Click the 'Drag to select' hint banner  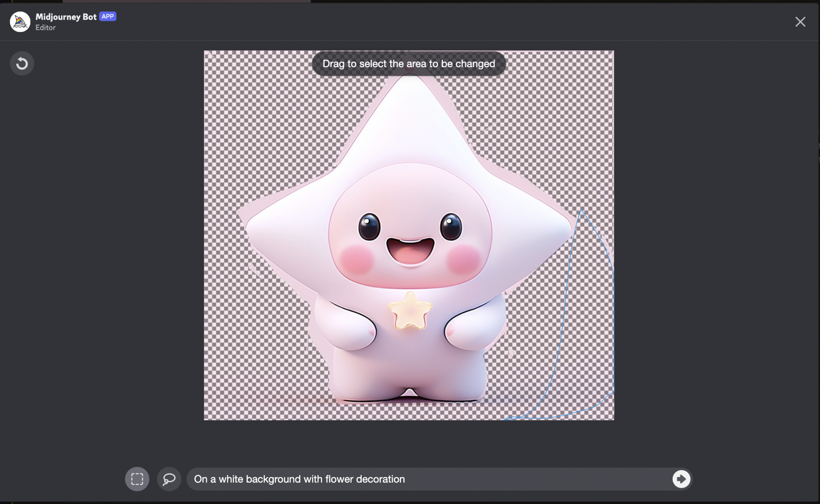(409, 64)
